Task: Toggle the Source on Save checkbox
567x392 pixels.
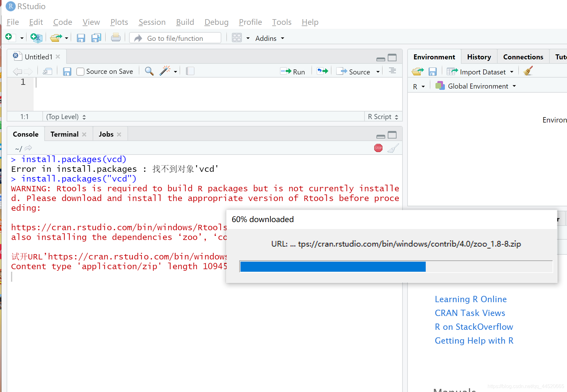Action: (80, 72)
